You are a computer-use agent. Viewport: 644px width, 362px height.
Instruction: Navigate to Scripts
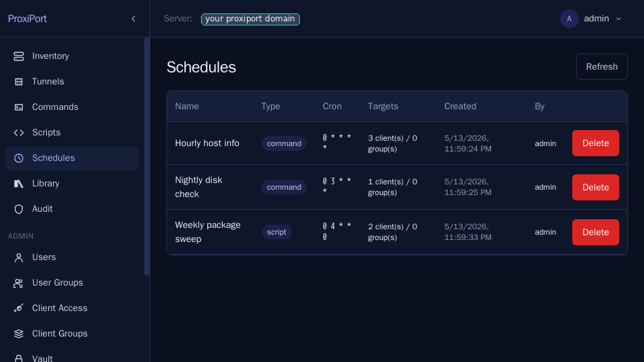[x=72, y=133]
